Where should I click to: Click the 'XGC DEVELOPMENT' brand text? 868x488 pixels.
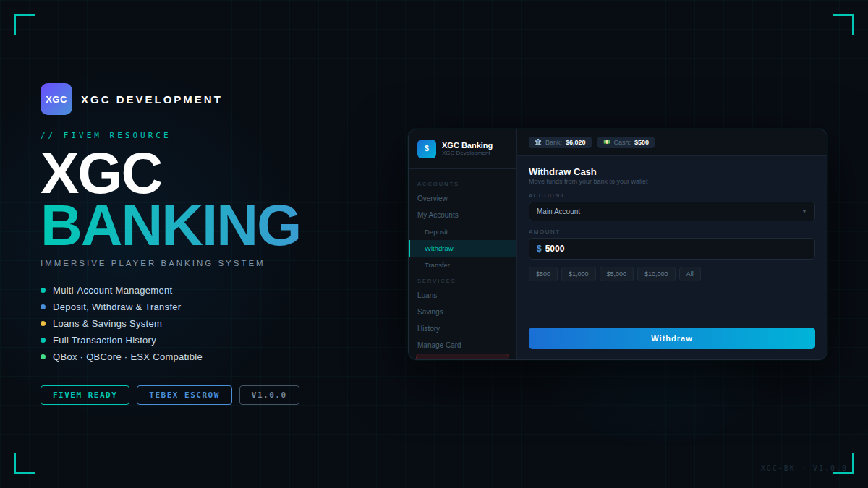(151, 100)
